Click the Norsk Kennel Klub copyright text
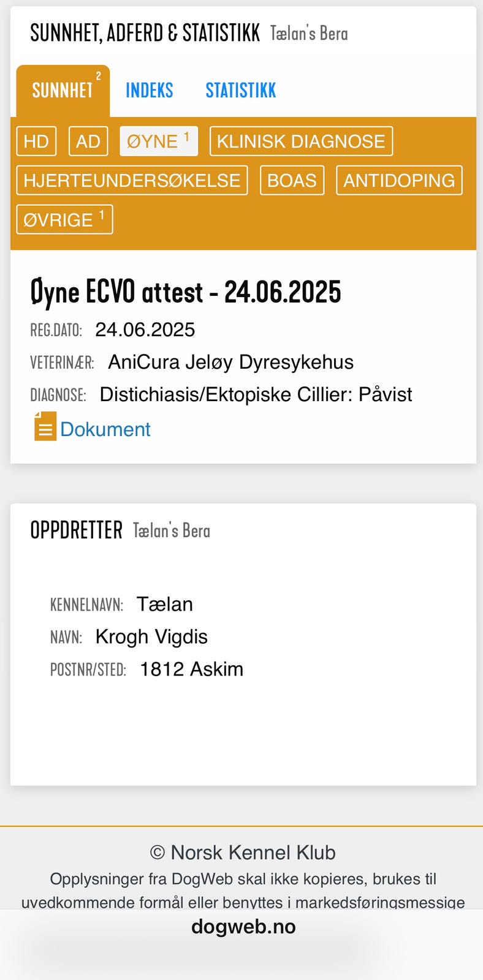This screenshot has height=980, width=483. [x=243, y=853]
